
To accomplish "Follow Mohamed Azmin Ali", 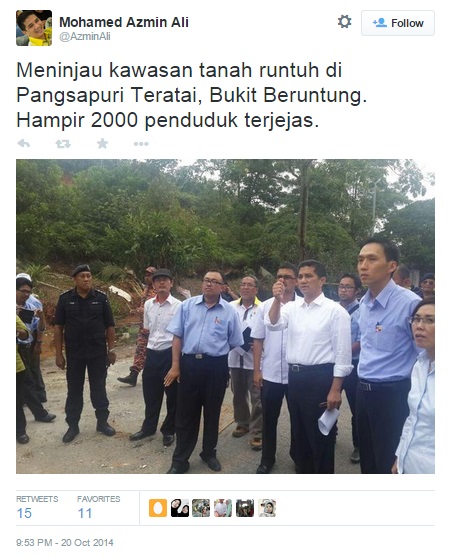I will 398,23.
